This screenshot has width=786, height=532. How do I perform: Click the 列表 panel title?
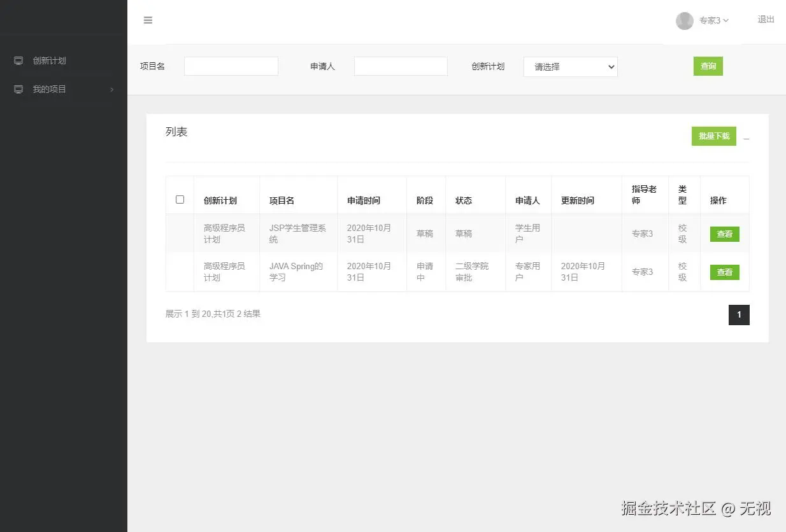click(x=176, y=132)
